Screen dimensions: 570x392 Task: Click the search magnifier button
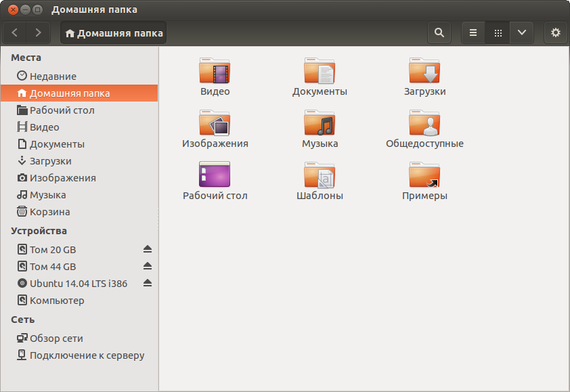pyautogui.click(x=439, y=32)
